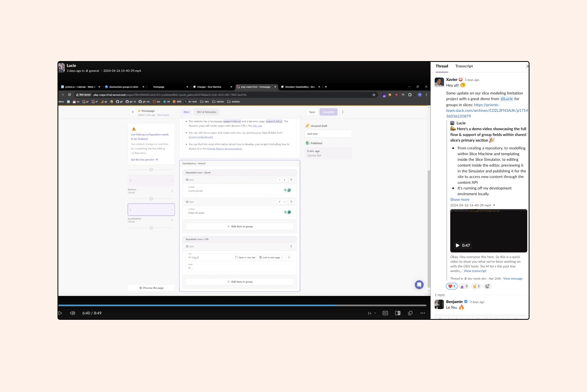Click Show more in the quoted message

click(460, 200)
